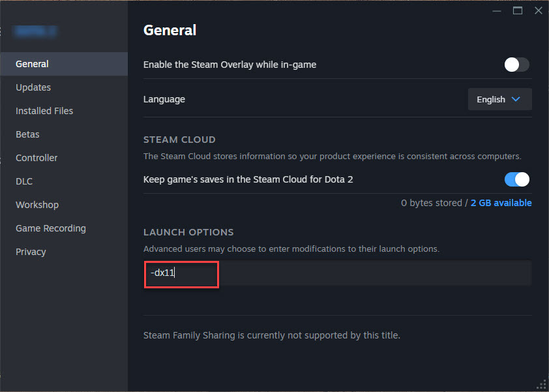The image size is (549, 392).
Task: Open the General settings tab
Action: coord(33,64)
